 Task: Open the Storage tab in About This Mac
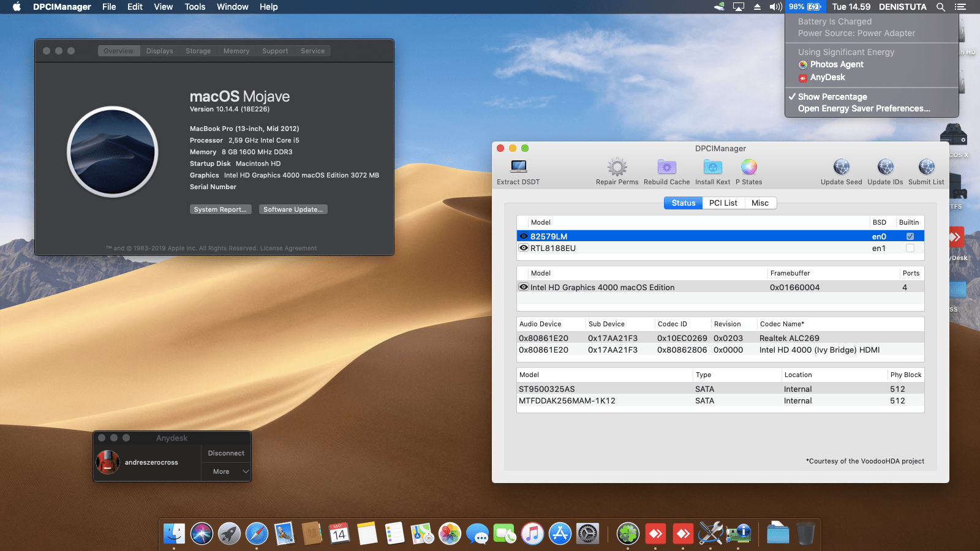[x=198, y=51]
